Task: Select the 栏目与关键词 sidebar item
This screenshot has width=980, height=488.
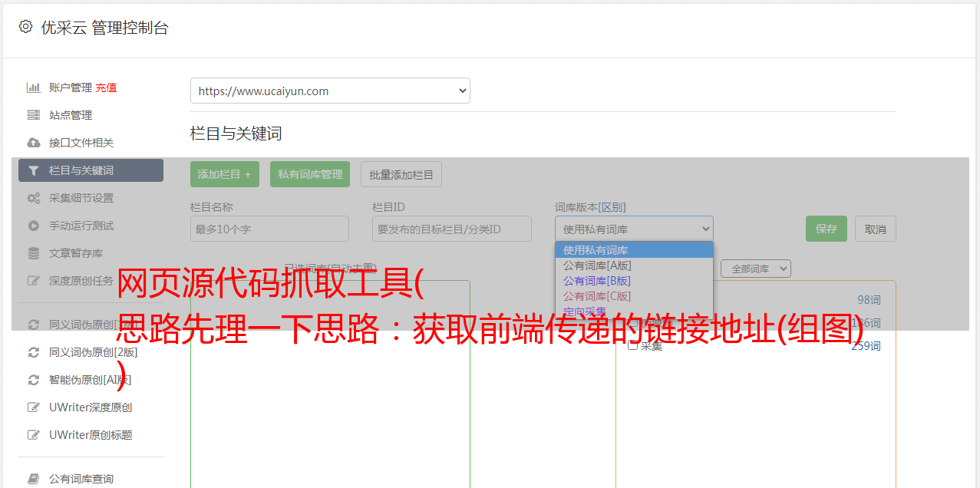Action: point(91,170)
